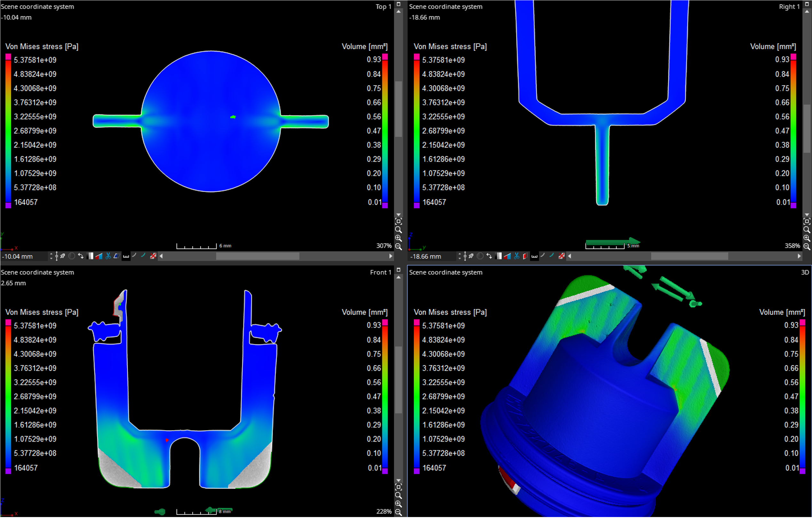Image resolution: width=812 pixels, height=518 pixels.
Task: Click fit-to-window icon in Front view
Action: point(399,487)
